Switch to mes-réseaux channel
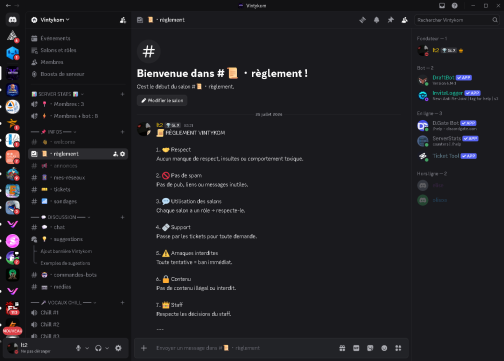Viewport: 504px width, 361px height. [78, 178]
